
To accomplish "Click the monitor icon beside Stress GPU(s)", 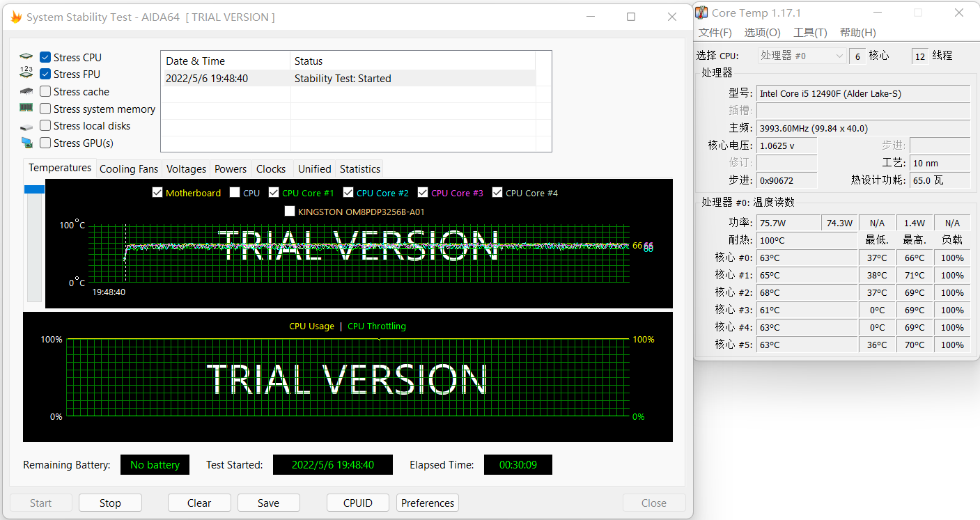I will [x=26, y=143].
